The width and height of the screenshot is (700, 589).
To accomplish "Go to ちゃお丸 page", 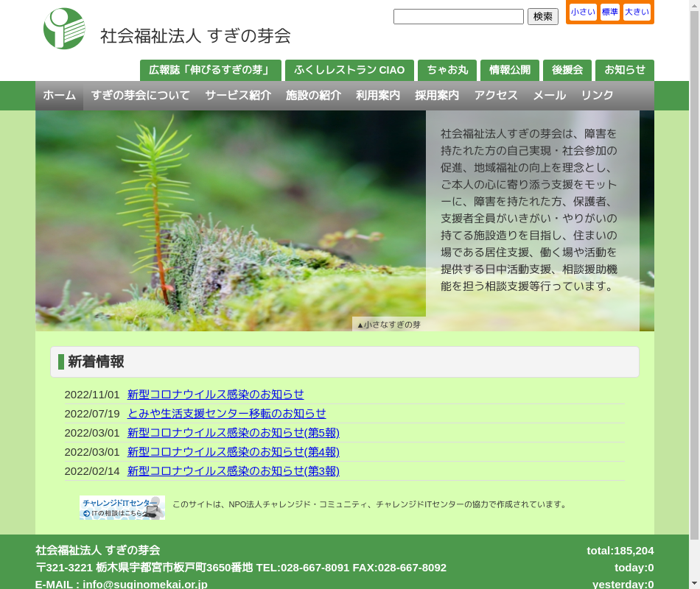I will (x=447, y=70).
